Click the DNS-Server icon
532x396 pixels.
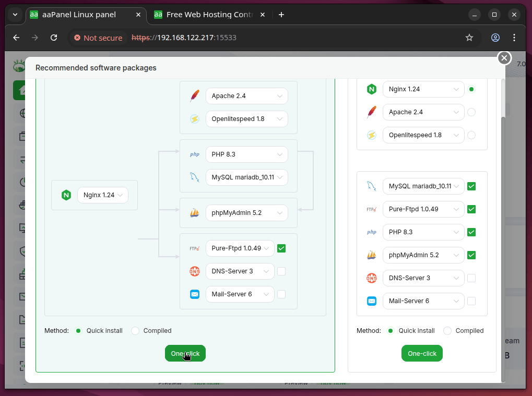[194, 271]
